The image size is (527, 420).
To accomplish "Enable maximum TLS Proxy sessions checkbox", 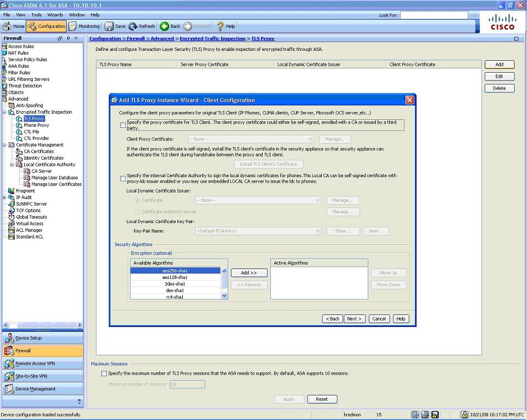I will (x=104, y=374).
